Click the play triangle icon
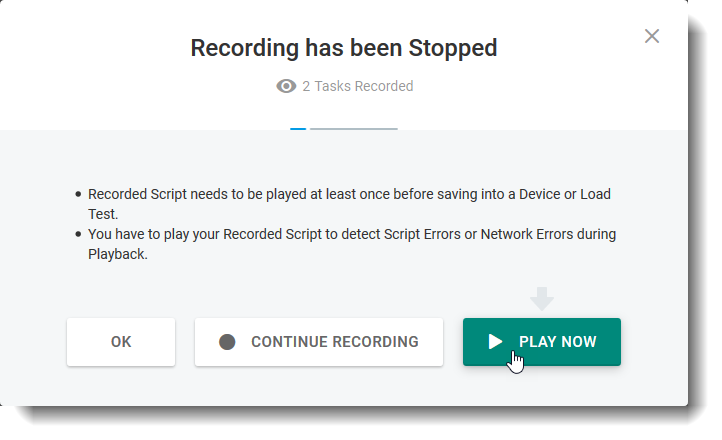722x440 pixels. 495,342
